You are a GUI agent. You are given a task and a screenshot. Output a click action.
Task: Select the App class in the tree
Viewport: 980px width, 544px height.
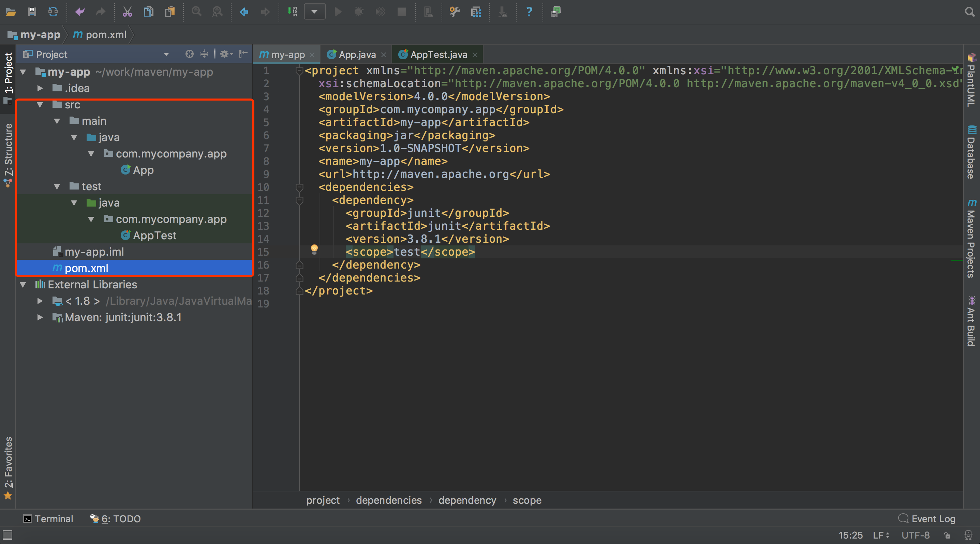coord(137,170)
